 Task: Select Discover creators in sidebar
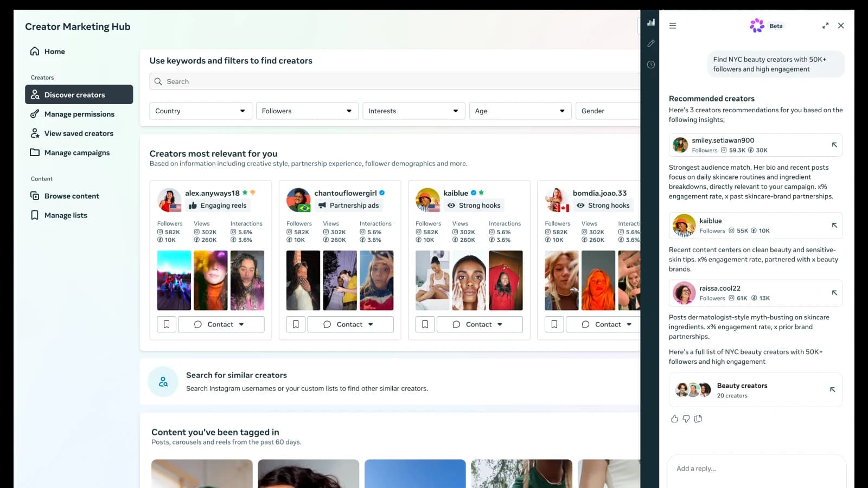tap(79, 94)
